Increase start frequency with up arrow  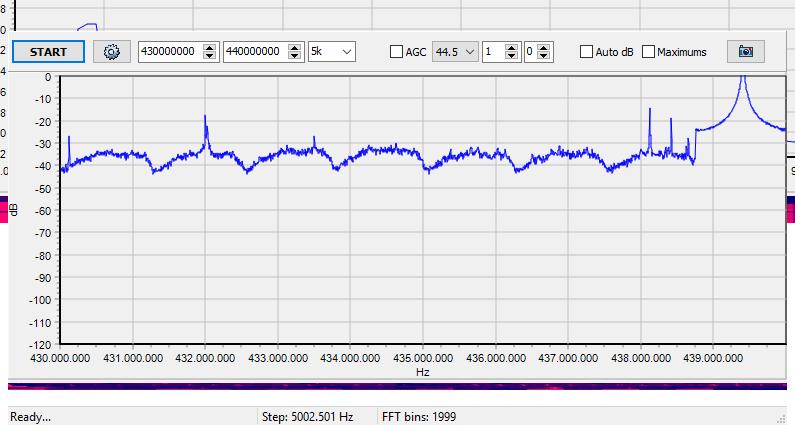209,48
